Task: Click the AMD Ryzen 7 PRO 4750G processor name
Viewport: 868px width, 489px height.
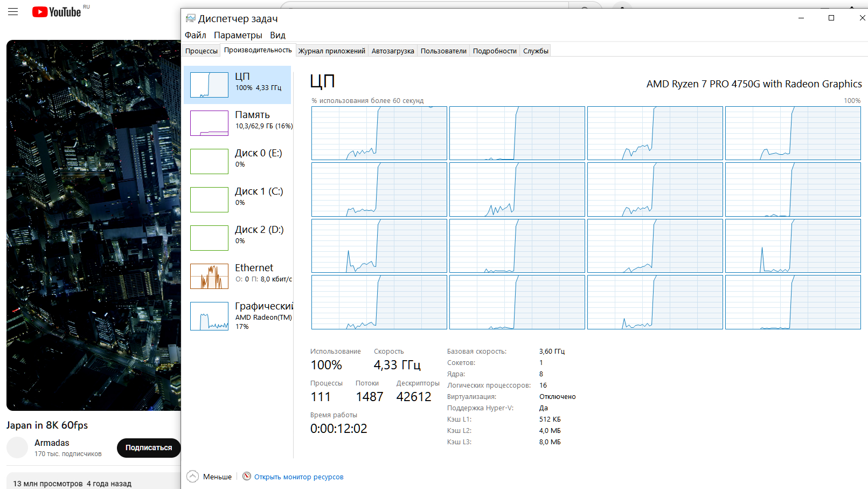Action: click(x=754, y=84)
